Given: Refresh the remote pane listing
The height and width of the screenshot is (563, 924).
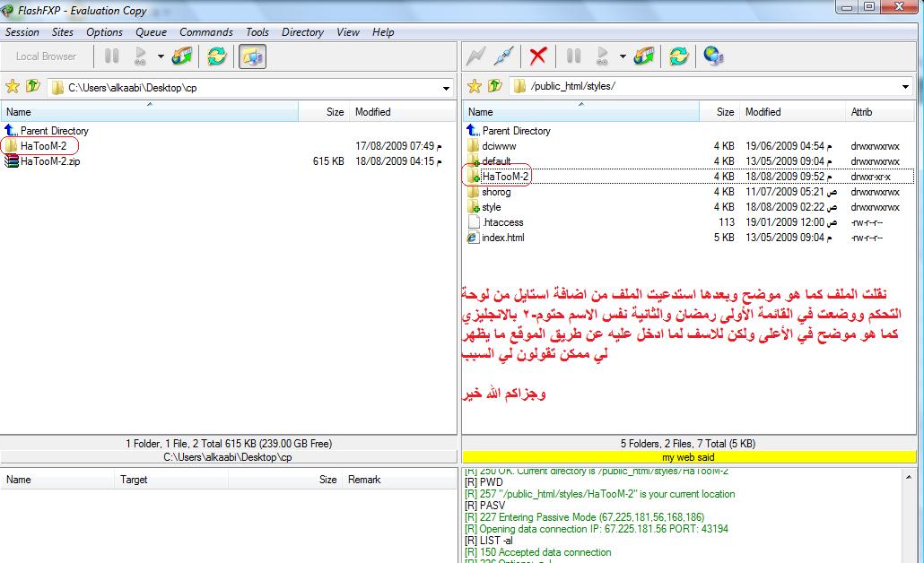Looking at the screenshot, I should (679, 56).
